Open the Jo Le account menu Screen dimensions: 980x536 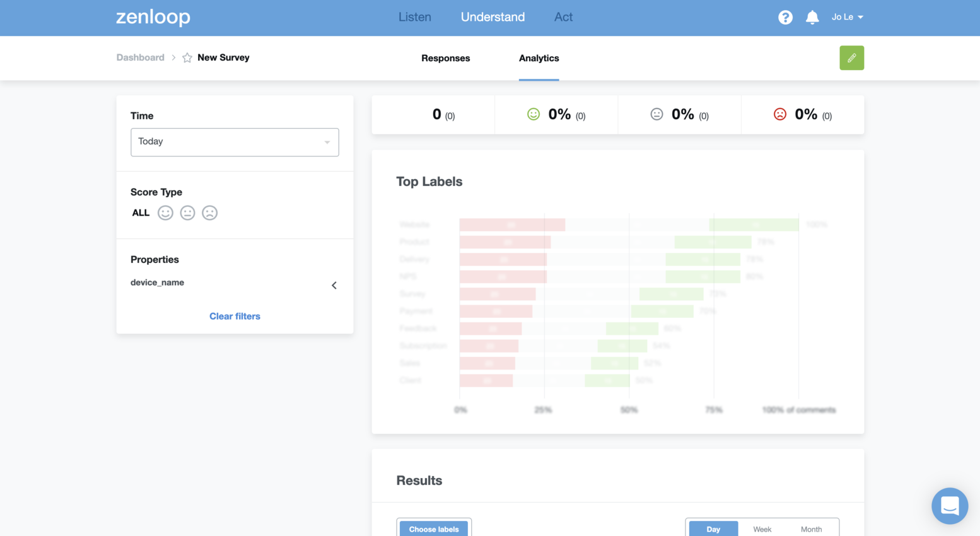click(846, 17)
